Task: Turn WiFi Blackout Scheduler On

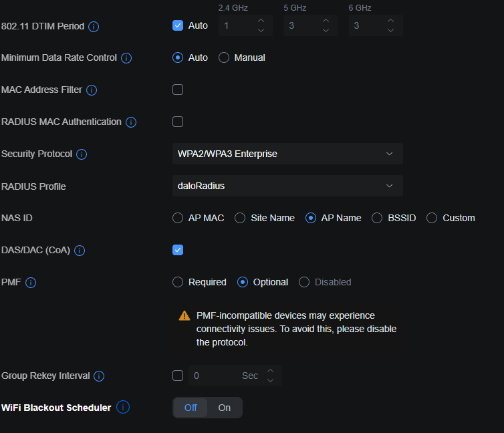Action: coord(225,408)
